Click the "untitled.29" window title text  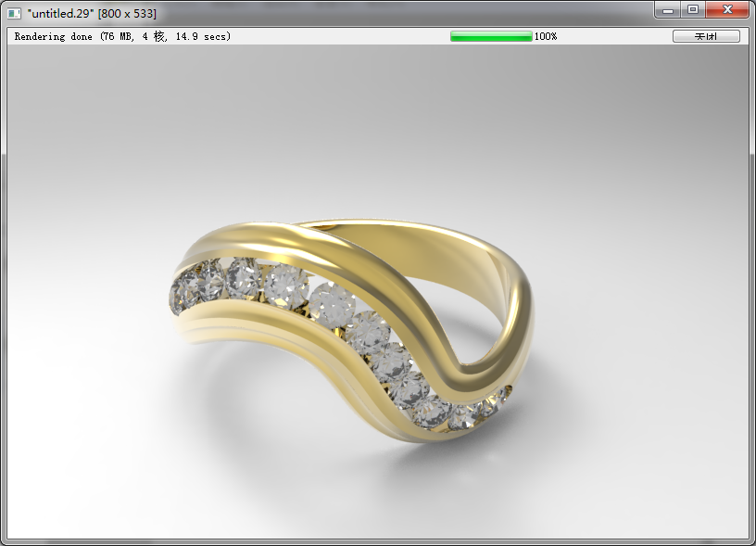[x=60, y=13]
